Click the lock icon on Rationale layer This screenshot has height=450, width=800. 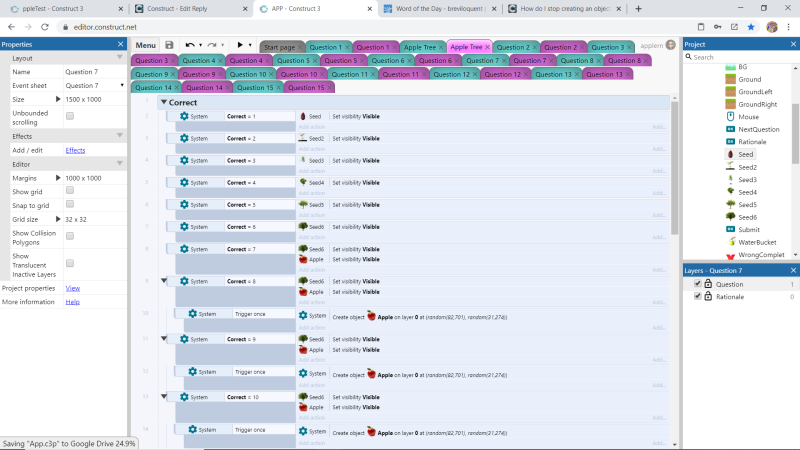pyautogui.click(x=708, y=296)
